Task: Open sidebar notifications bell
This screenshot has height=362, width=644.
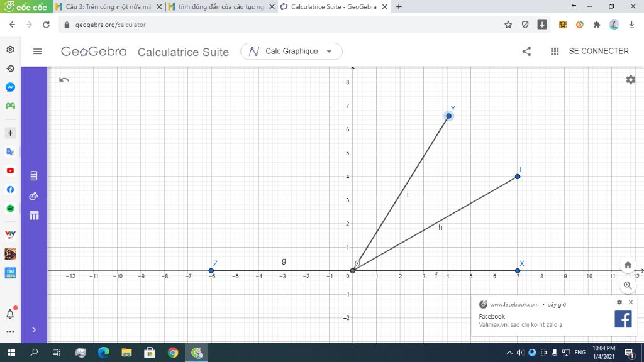Action: (x=10, y=314)
